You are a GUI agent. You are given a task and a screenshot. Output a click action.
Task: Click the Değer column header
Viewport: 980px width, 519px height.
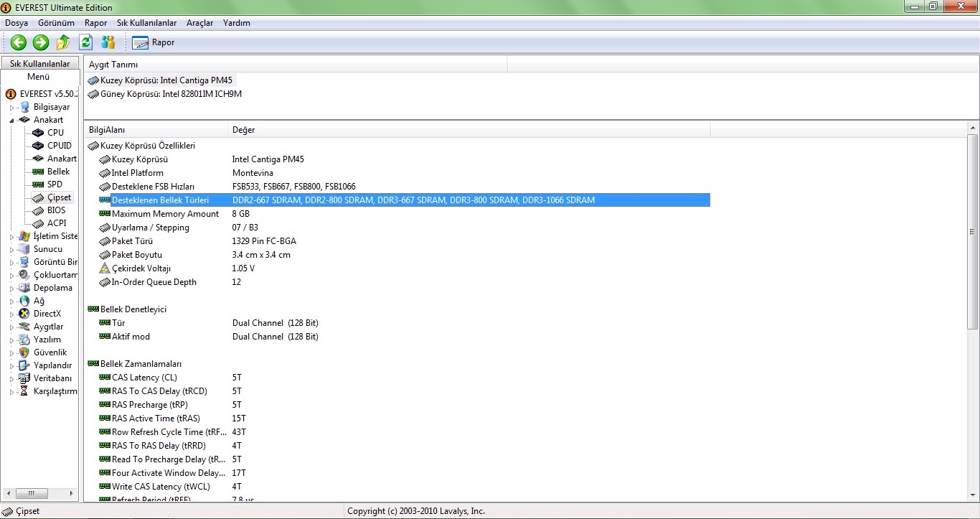[x=469, y=130]
